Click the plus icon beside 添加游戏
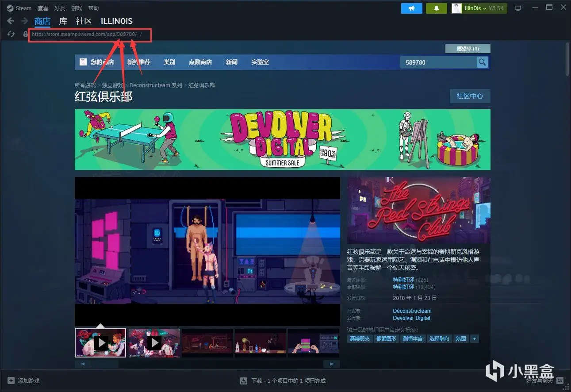The height and width of the screenshot is (392, 571). [11, 380]
